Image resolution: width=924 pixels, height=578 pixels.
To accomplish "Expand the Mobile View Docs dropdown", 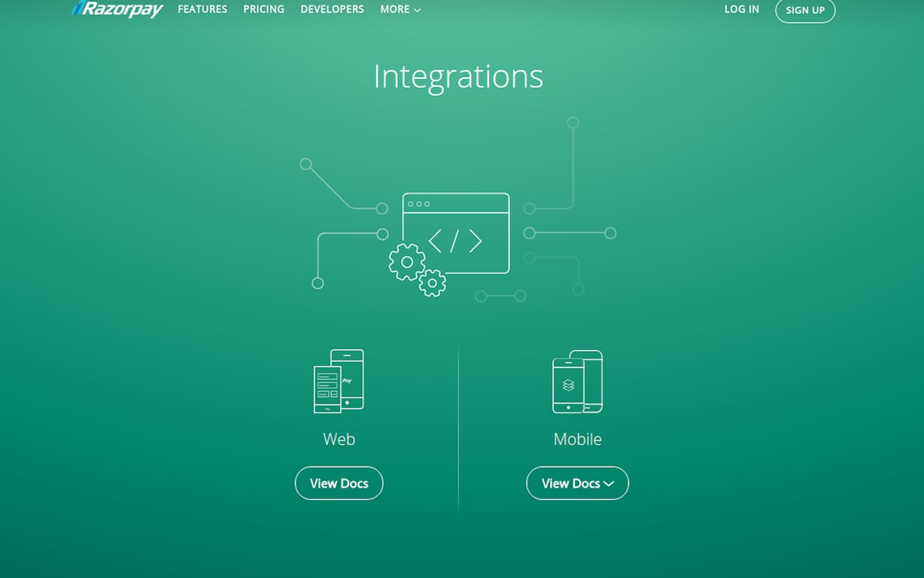I will coord(577,483).
